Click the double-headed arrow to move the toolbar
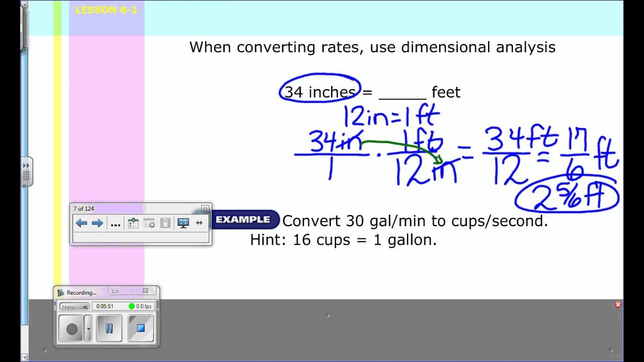 coord(199,223)
